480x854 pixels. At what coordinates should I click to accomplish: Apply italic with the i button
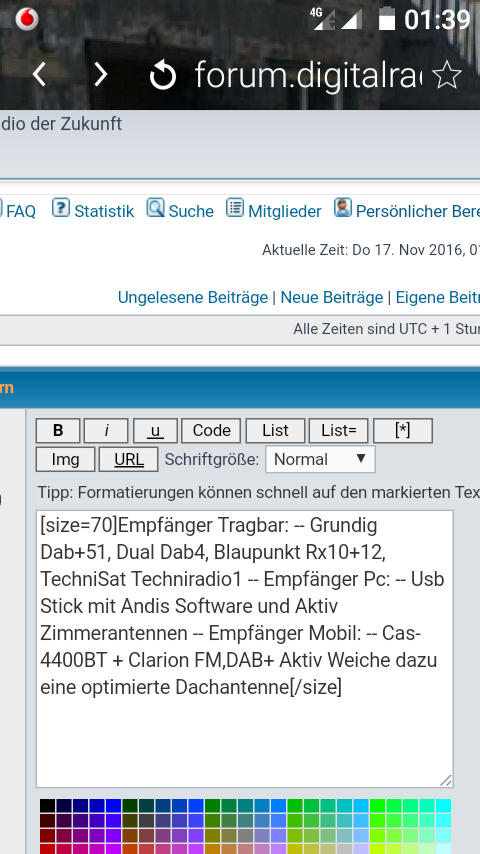click(106, 430)
